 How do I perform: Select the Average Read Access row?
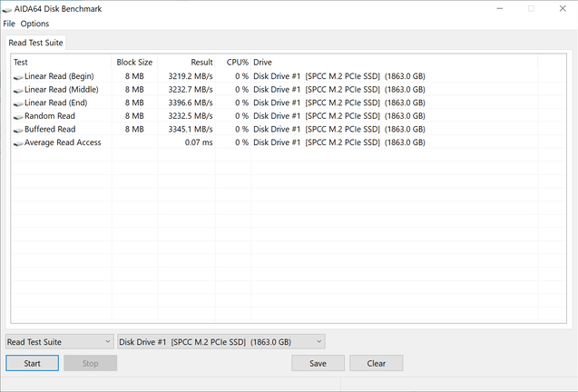click(x=289, y=142)
